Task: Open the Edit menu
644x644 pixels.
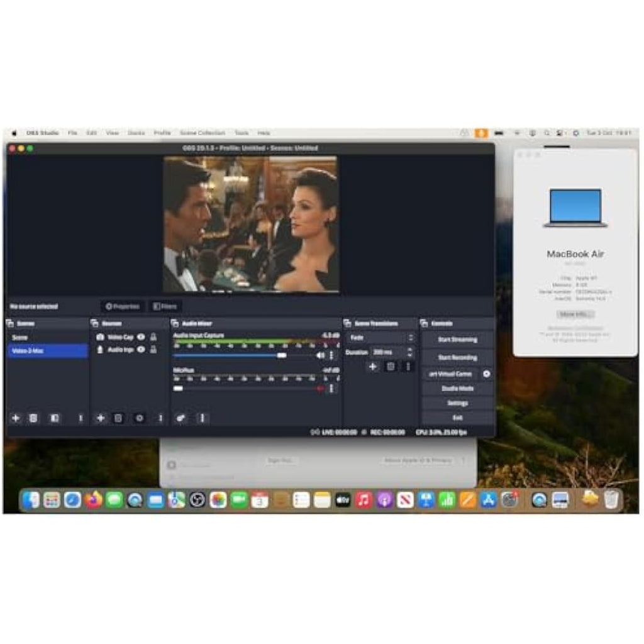Action: pos(92,133)
